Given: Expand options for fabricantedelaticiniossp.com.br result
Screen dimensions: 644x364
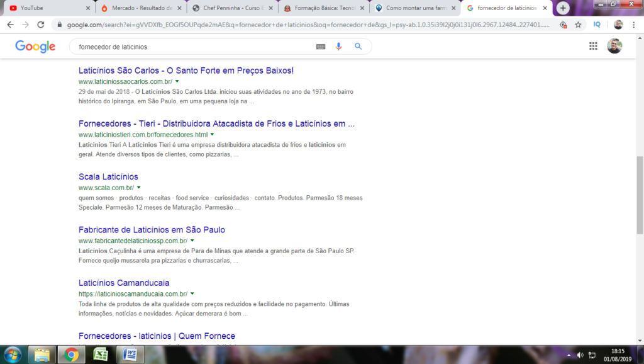Looking at the screenshot, I should coord(192,241).
